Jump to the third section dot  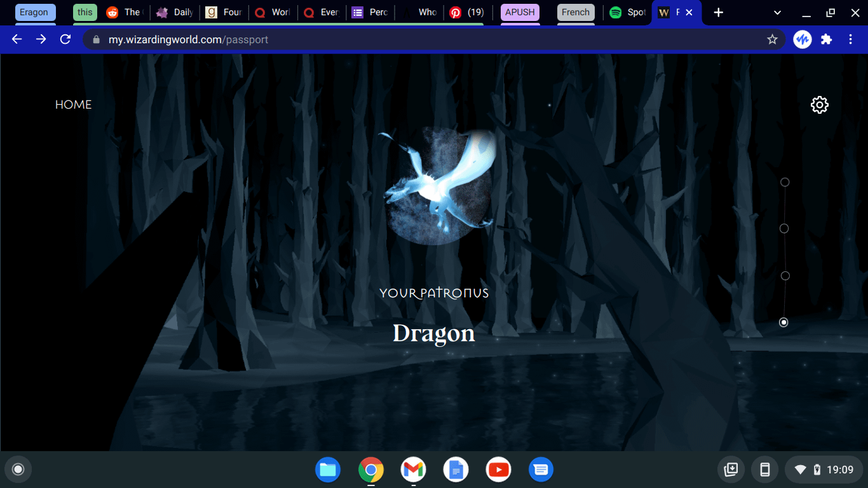785,276
